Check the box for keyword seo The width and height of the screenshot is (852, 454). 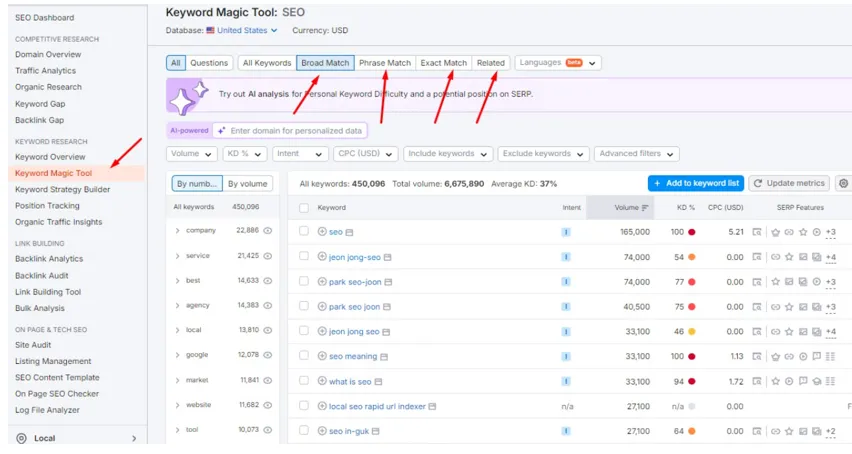tap(304, 231)
